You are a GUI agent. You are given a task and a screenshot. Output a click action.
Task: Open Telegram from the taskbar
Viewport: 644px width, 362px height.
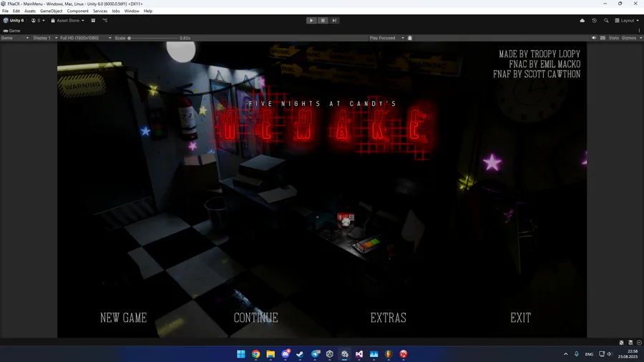[x=315, y=354]
